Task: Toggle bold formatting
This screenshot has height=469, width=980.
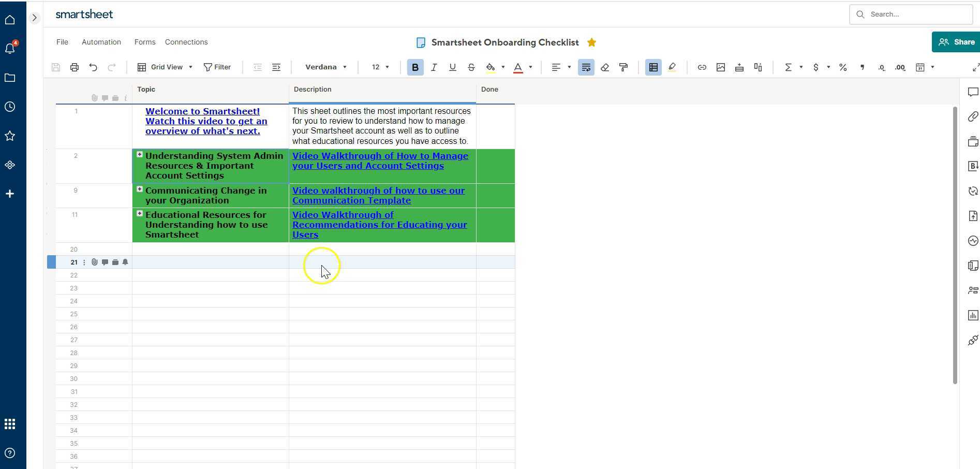Action: pyautogui.click(x=414, y=67)
